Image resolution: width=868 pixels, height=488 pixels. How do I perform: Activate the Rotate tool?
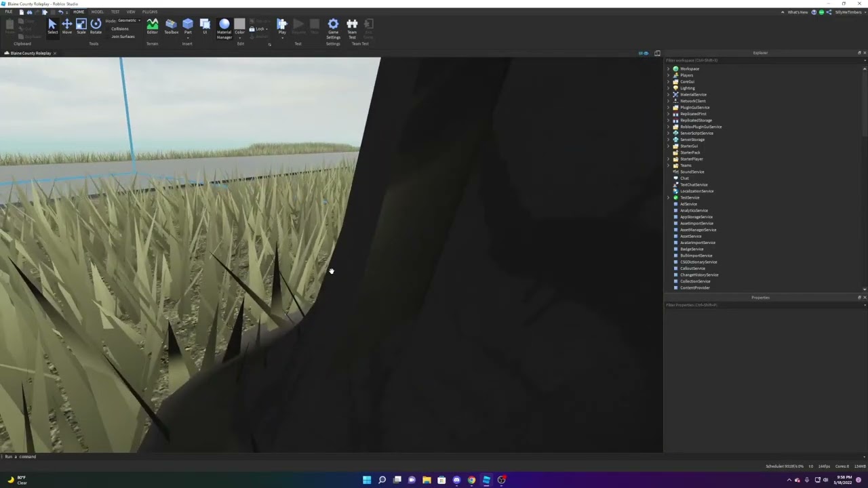click(96, 26)
